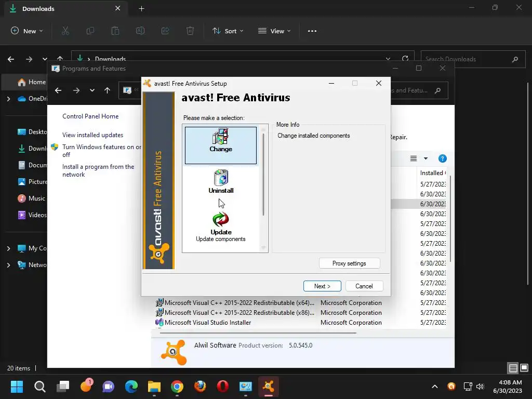Select the Update components option
The width and height of the screenshot is (532, 399).
coord(220,227)
